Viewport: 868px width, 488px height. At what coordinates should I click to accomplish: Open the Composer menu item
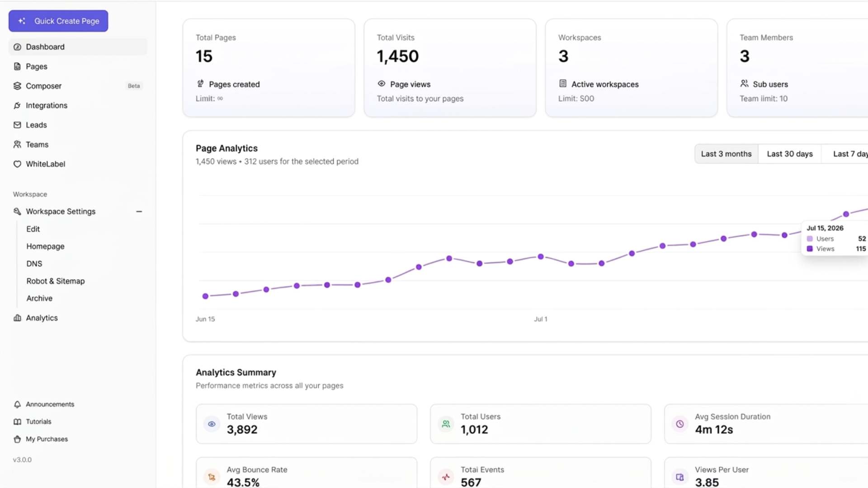pyautogui.click(x=78, y=86)
